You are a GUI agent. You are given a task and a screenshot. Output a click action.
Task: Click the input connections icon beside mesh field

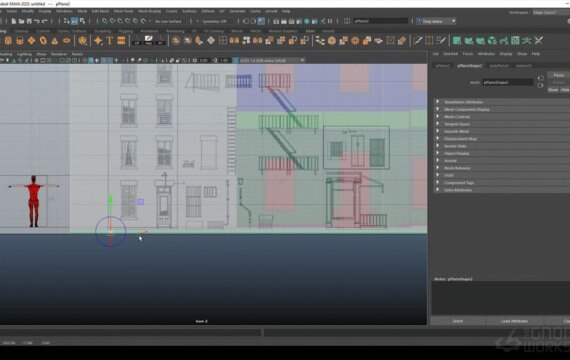click(541, 78)
